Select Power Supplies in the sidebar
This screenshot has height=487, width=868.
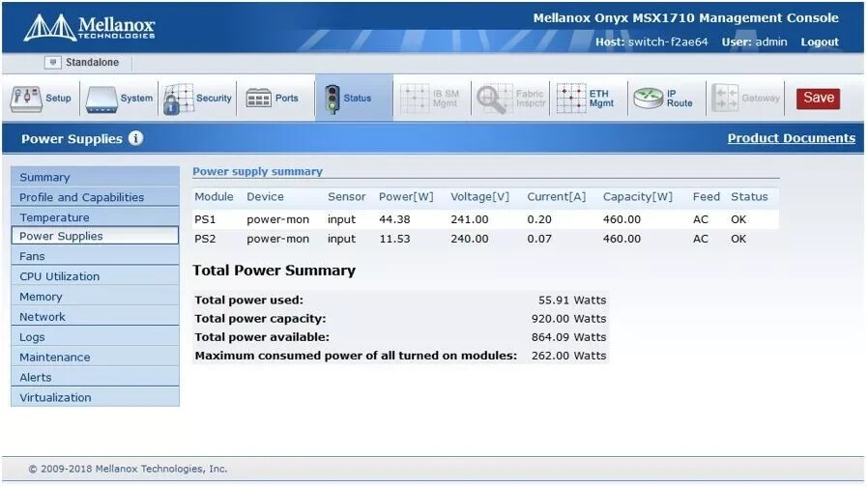[x=96, y=236]
